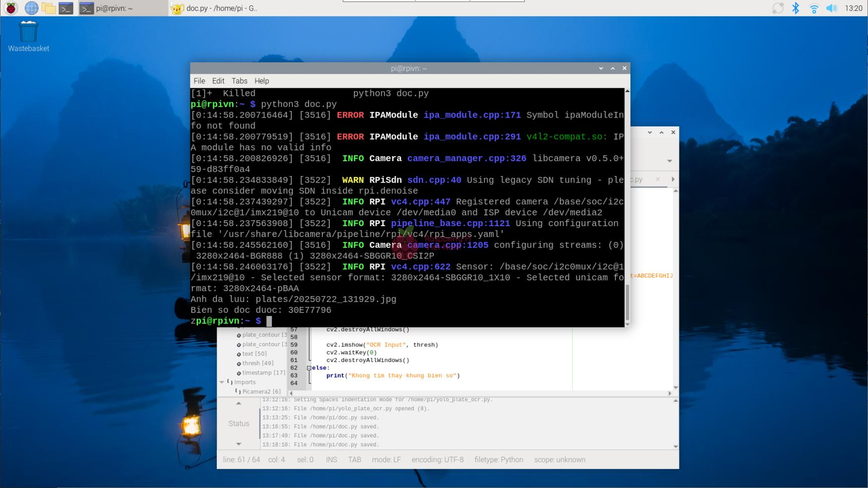Screen dimensions: 868x488
Task: Click the volume speaker icon
Action: pyautogui.click(x=831, y=8)
